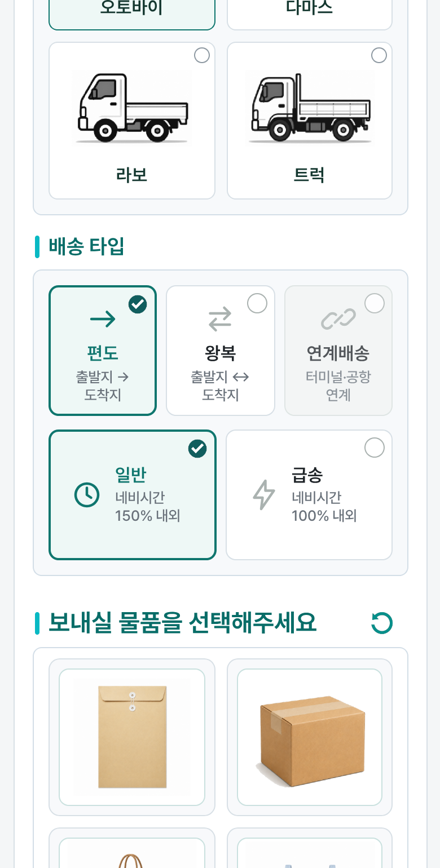Toggle the checked mark on 편도
The height and width of the screenshot is (868, 440).
(138, 304)
